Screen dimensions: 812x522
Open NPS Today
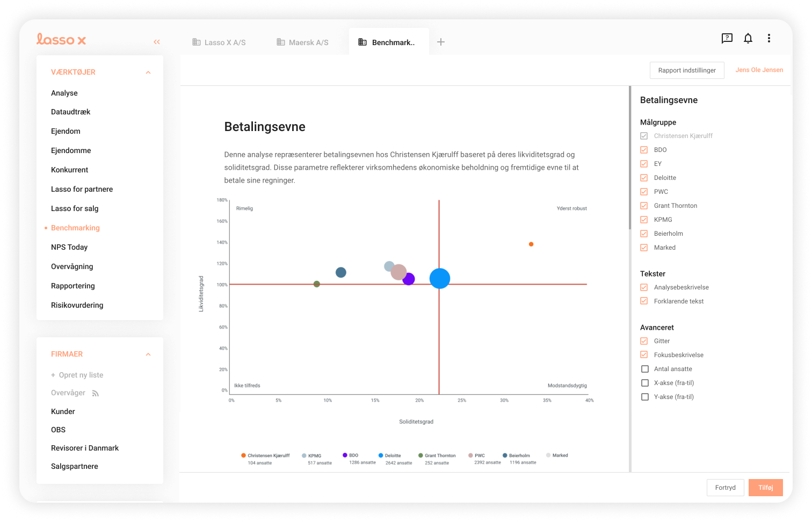[x=69, y=247]
